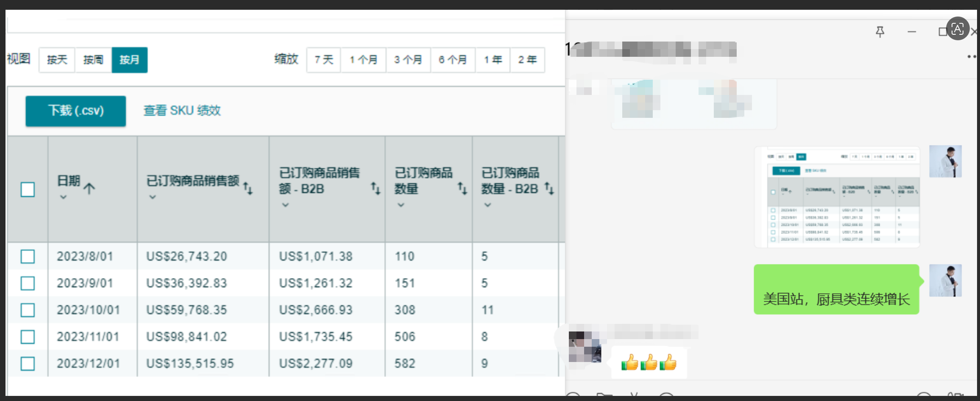980x401 pixels.
Task: Open the 查看 SKU 绩效 link
Action: coord(182,111)
